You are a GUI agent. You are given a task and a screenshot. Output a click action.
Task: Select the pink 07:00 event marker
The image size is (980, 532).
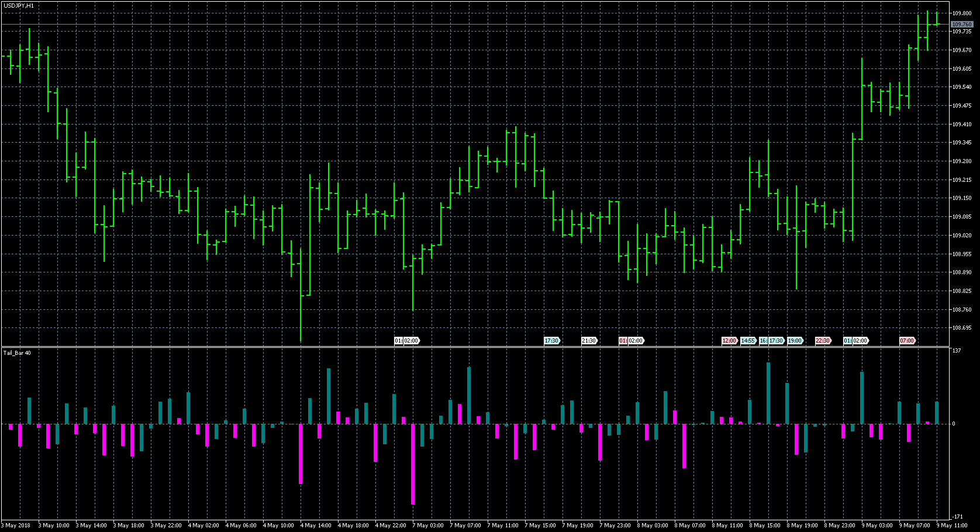[906, 341]
